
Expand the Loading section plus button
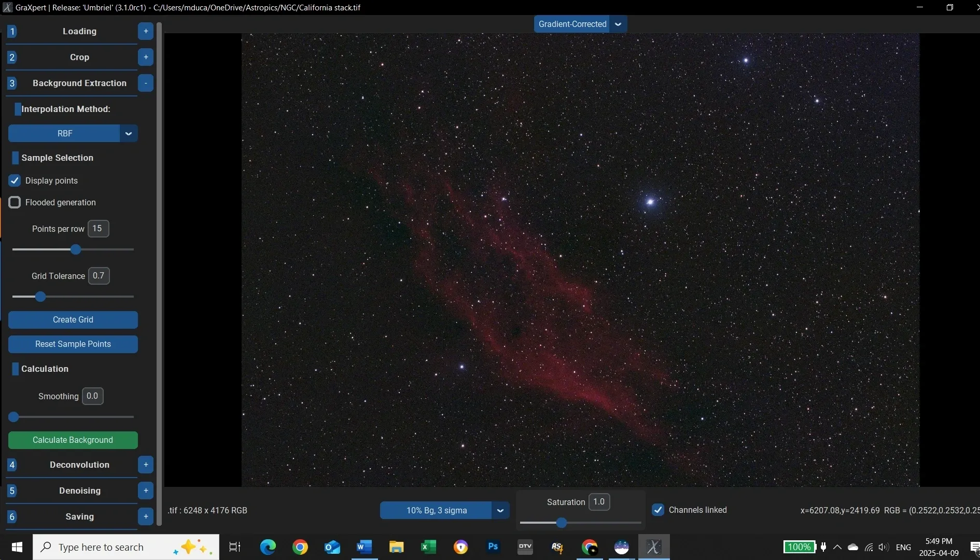tap(146, 31)
